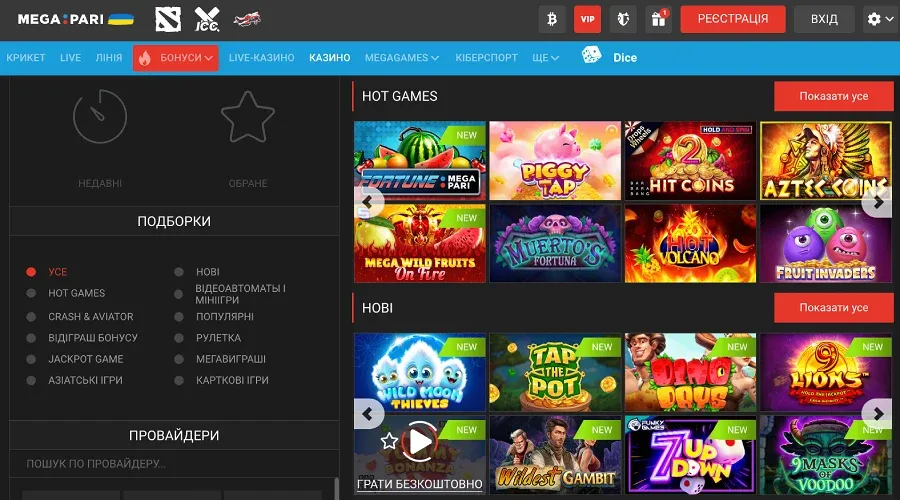
Task: Open the Hot Volcano game thumbnail
Action: pyautogui.click(x=690, y=243)
